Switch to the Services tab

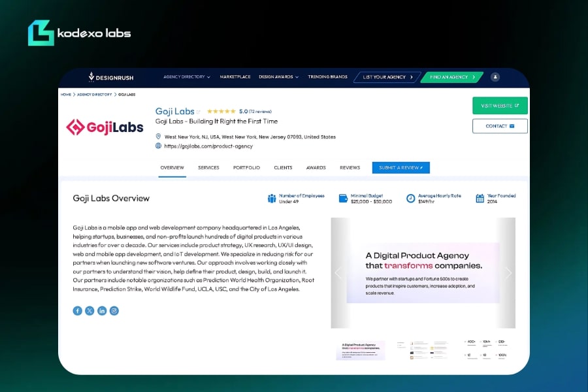click(x=208, y=168)
